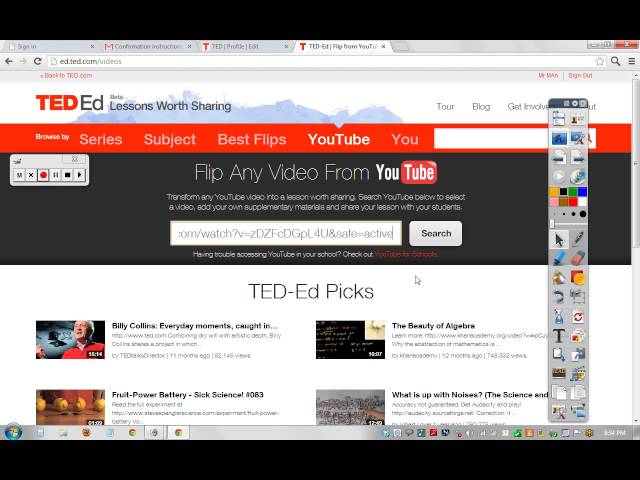Screen dimensions: 640x480
Task: Open the Tour link
Action: coord(445,107)
